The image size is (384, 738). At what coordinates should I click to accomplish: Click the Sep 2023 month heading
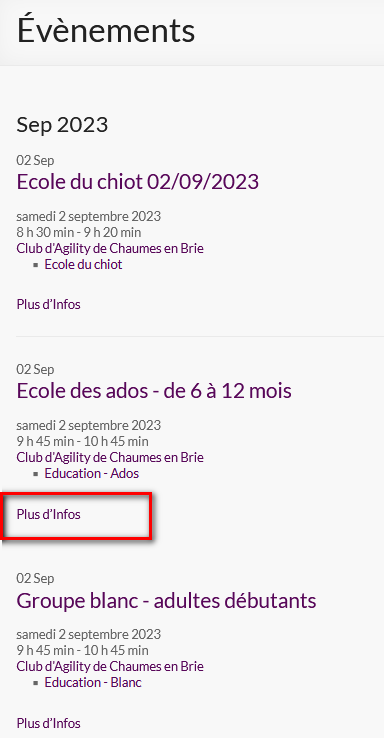62,125
